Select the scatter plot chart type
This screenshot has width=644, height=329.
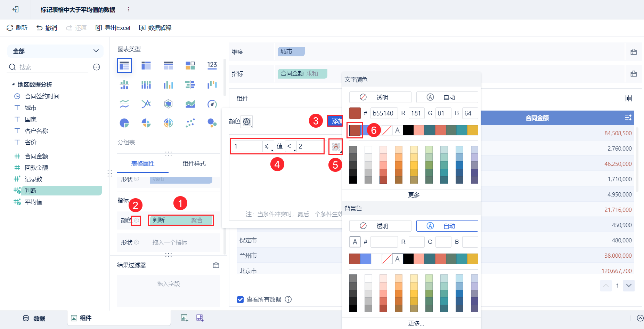click(190, 123)
